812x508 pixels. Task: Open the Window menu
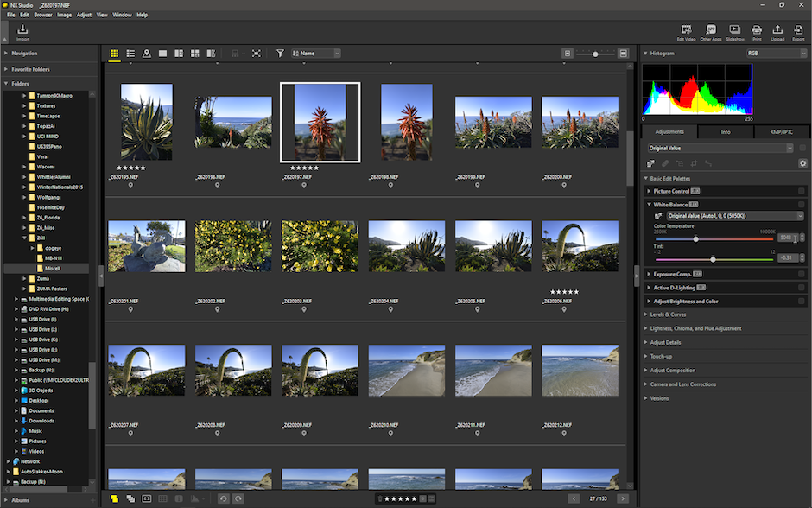[122, 15]
